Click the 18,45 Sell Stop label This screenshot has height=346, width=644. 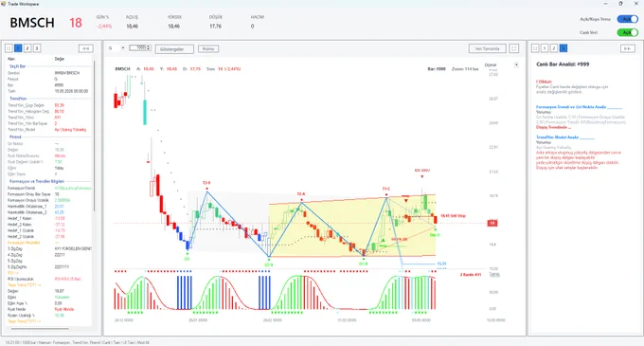pyautogui.click(x=453, y=216)
